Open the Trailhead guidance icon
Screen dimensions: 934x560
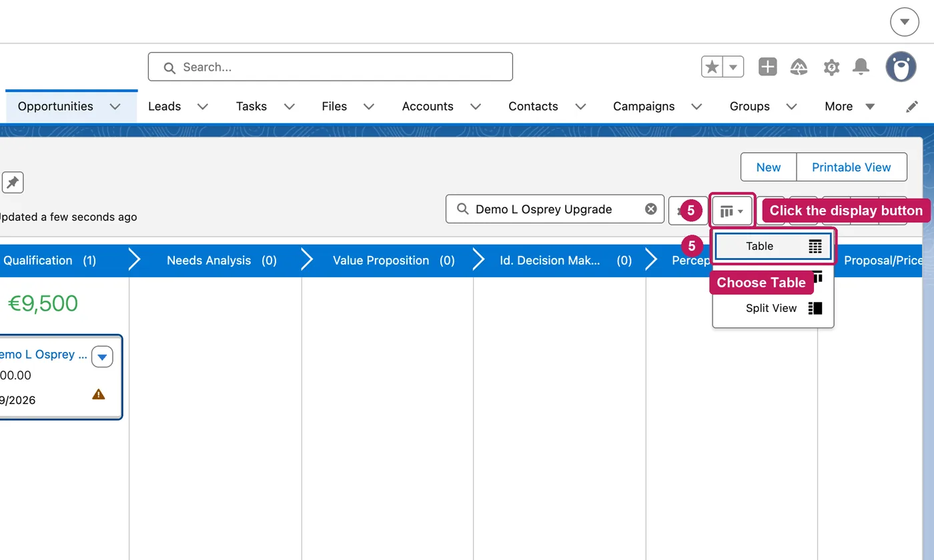click(799, 67)
